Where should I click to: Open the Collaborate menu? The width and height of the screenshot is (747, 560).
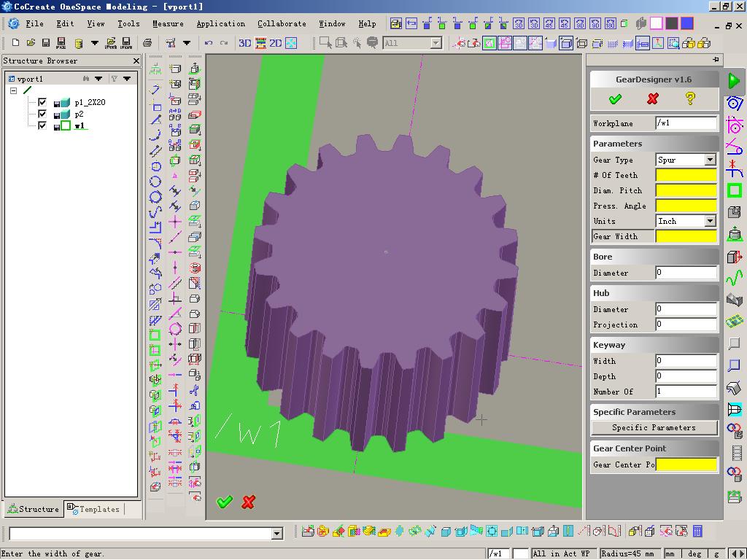click(x=282, y=23)
